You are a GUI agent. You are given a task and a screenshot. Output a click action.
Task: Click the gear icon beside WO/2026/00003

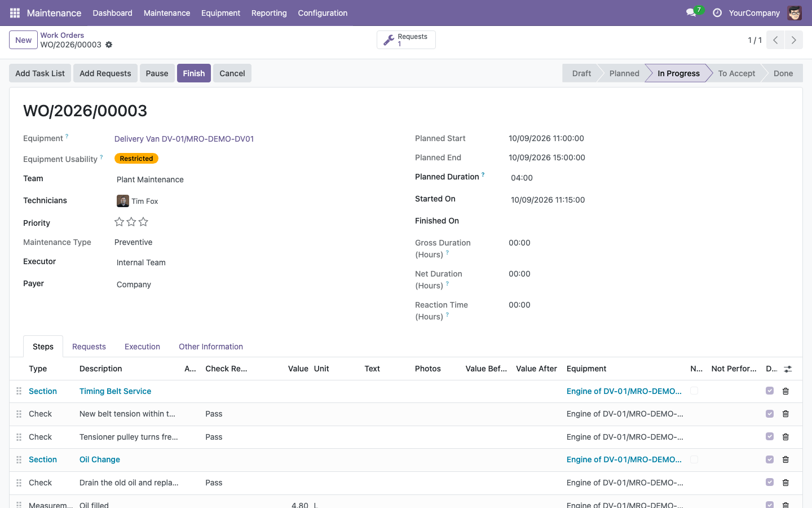(x=109, y=45)
